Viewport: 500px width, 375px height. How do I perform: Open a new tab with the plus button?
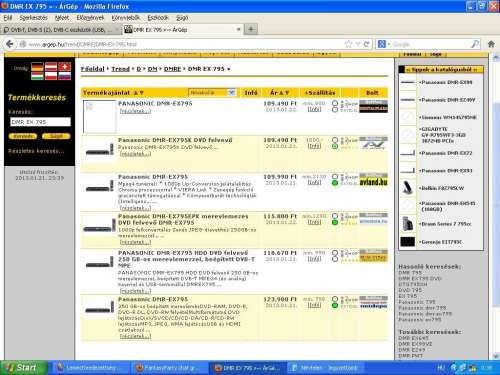point(251,29)
